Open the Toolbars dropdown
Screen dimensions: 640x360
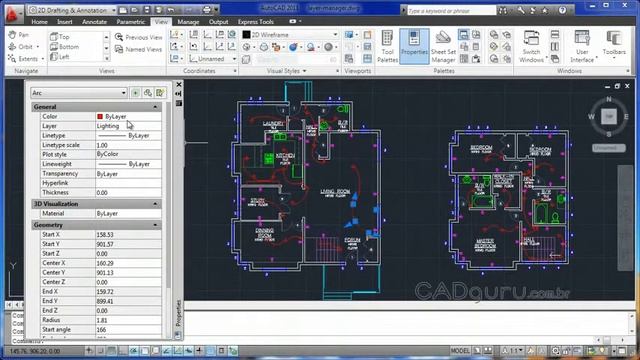[614, 44]
